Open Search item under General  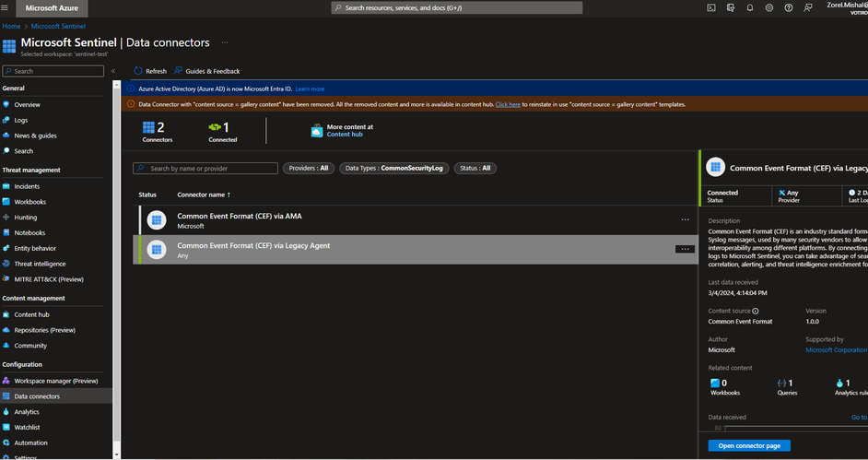(x=24, y=151)
